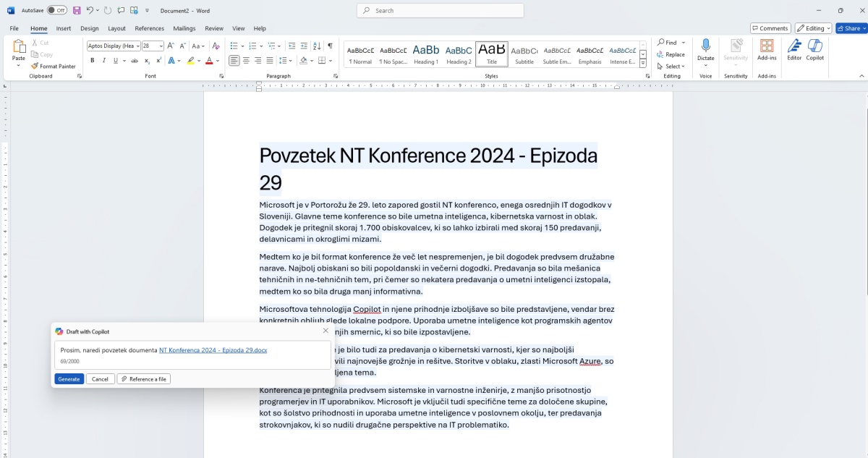Center the paragraph text

pos(246,61)
